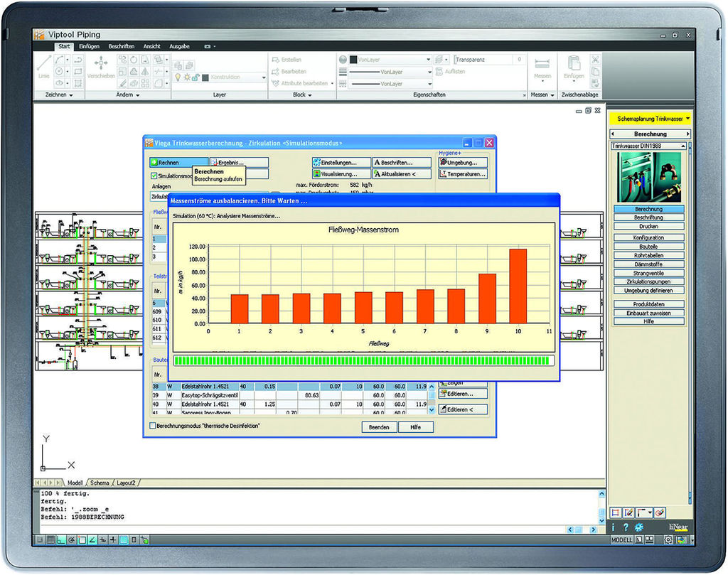Click the rectangle draw icon in Zeichnen
The height and width of the screenshot is (575, 728).
78,71
